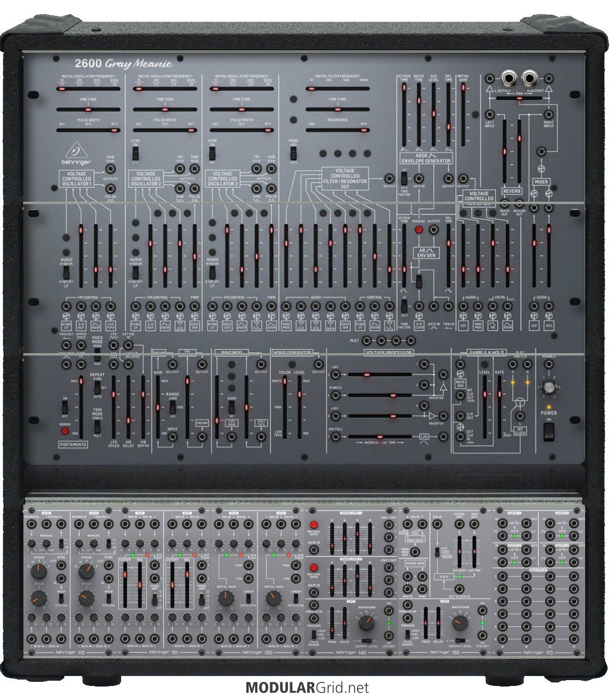Viewport: 615px width, 700px height.
Task: Click the LFO SPEED slider
Action: coord(114,407)
